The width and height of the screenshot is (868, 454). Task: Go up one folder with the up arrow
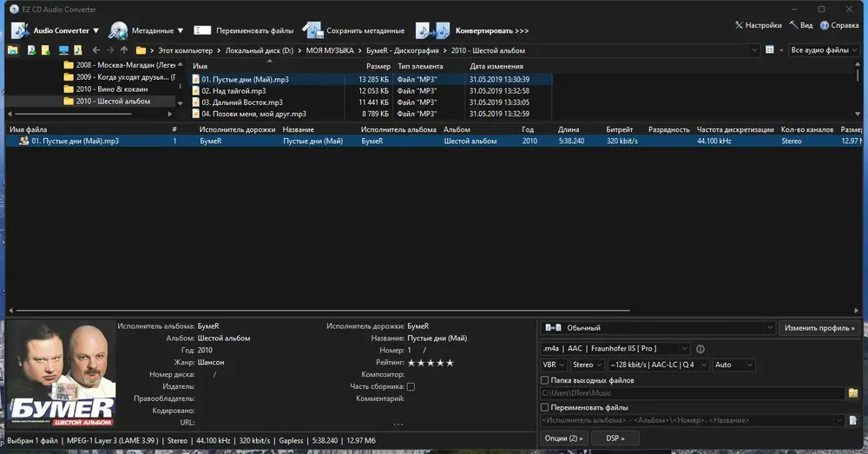(x=124, y=50)
